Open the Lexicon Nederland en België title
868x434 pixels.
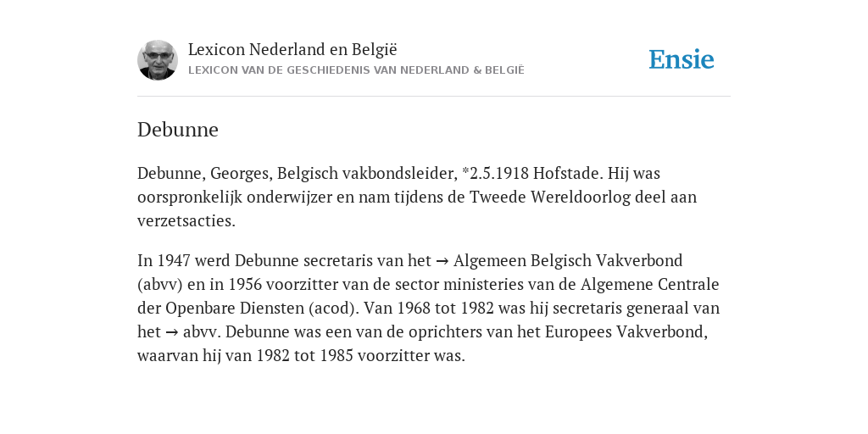click(x=292, y=49)
